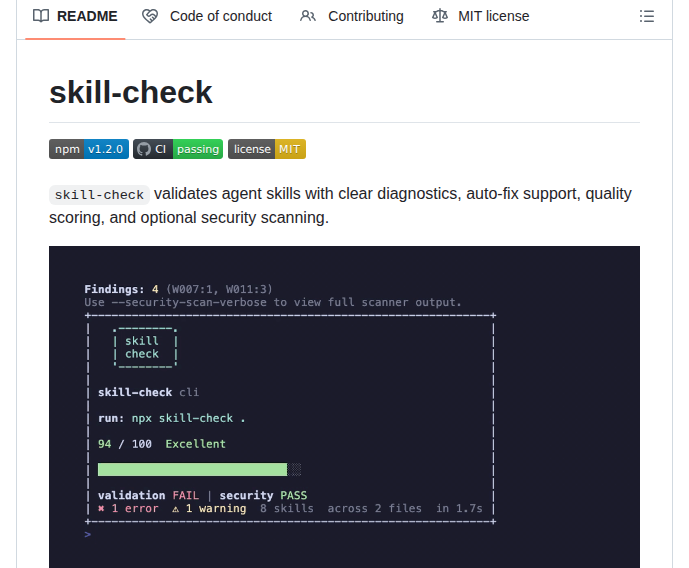Click the license MIT badge
The image size is (689, 568).
[x=267, y=149]
